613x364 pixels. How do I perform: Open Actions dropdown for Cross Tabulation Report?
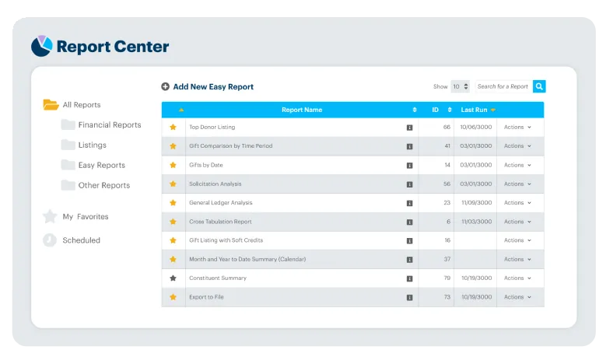pos(517,222)
